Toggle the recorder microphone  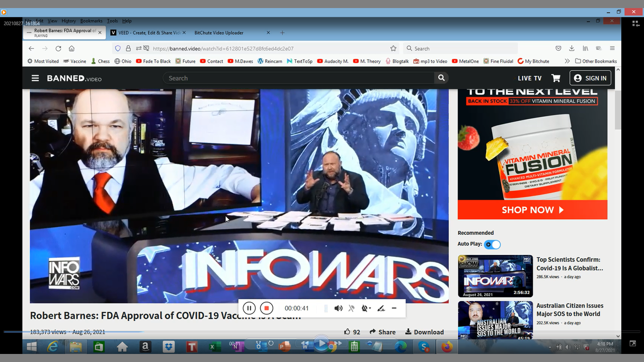click(x=352, y=308)
